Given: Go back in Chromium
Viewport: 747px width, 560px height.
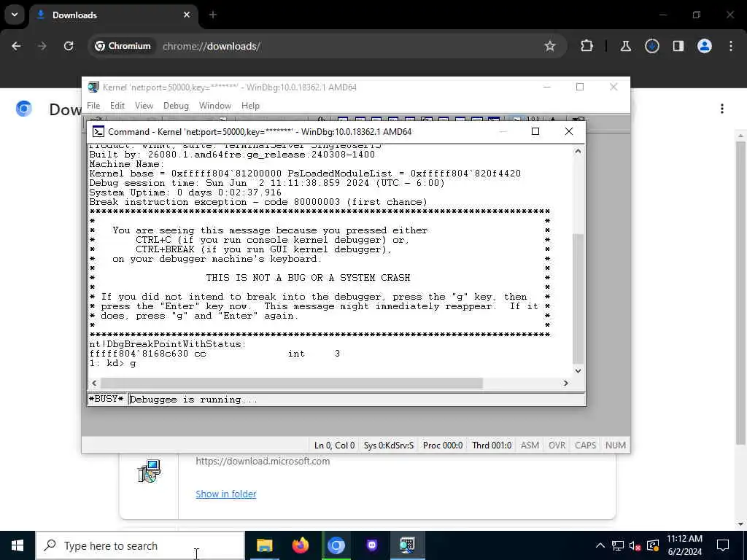Looking at the screenshot, I should tap(16, 46).
